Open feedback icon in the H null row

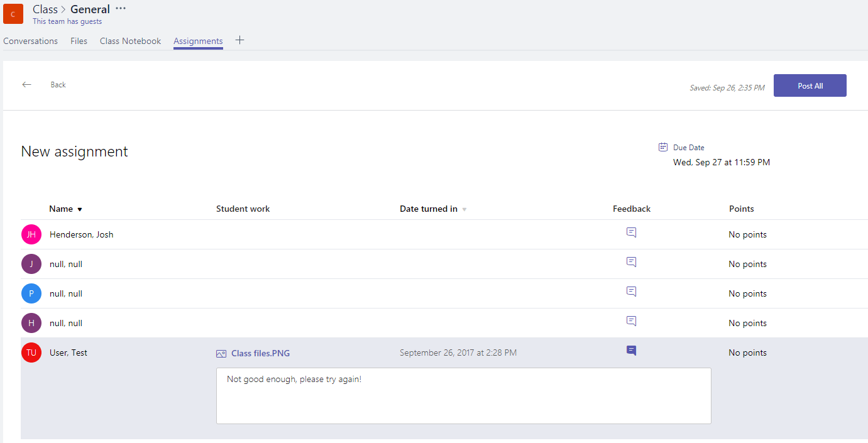click(x=632, y=321)
